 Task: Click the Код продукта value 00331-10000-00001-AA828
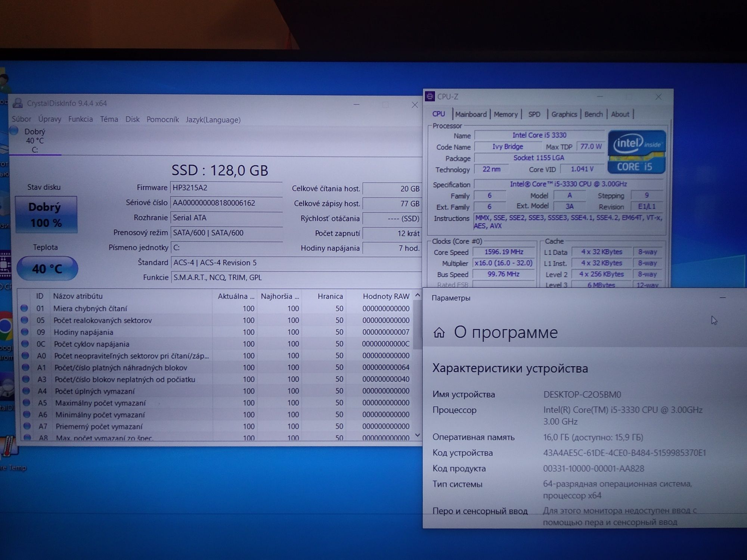click(593, 469)
